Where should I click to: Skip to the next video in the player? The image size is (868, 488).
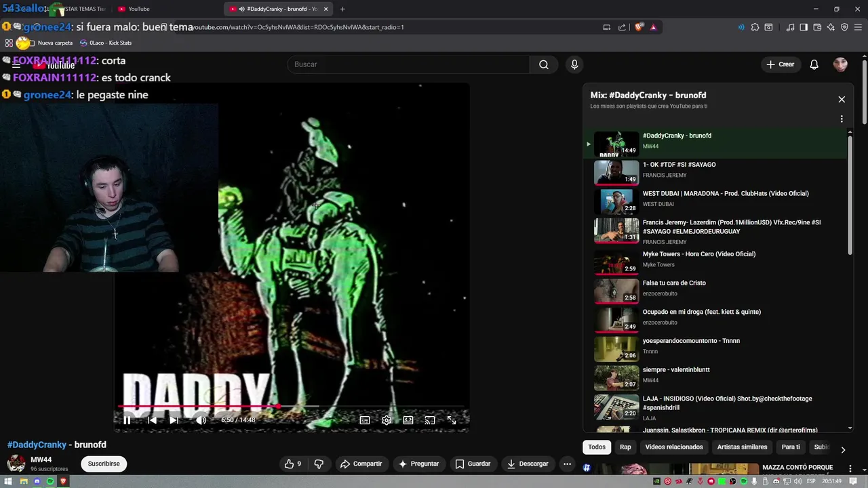(x=174, y=420)
